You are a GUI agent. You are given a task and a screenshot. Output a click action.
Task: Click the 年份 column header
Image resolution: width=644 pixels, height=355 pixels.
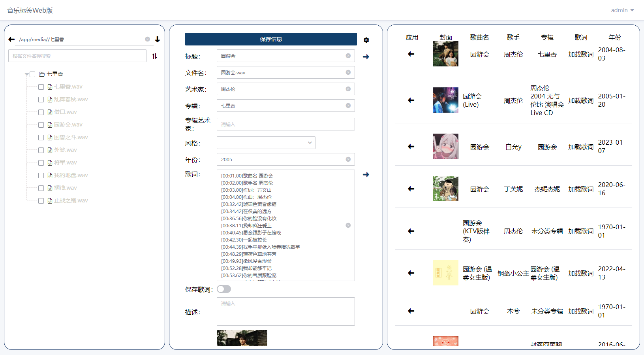[615, 37]
